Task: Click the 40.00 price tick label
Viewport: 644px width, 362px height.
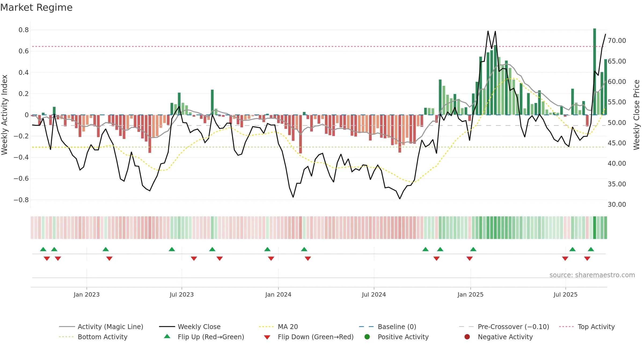Action: point(617,163)
